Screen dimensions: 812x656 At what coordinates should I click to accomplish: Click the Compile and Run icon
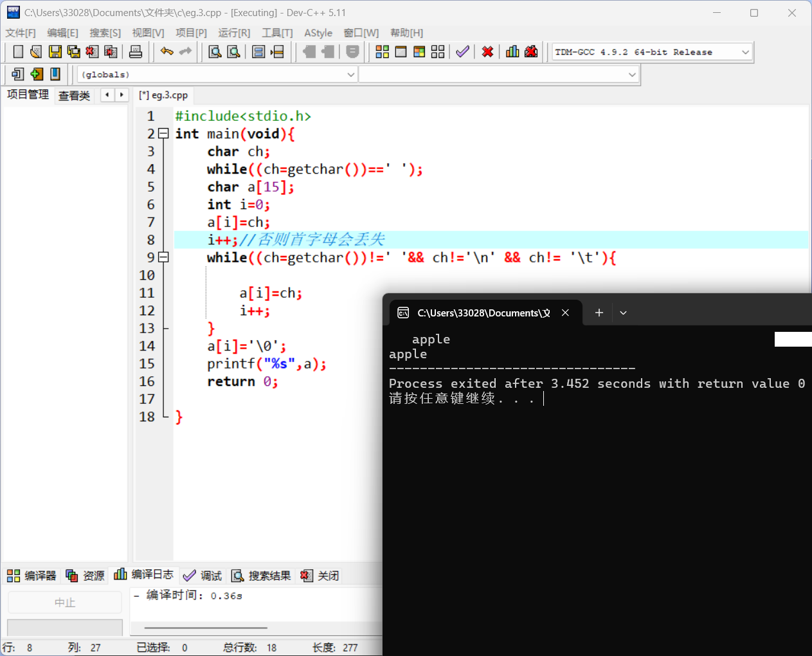(419, 52)
